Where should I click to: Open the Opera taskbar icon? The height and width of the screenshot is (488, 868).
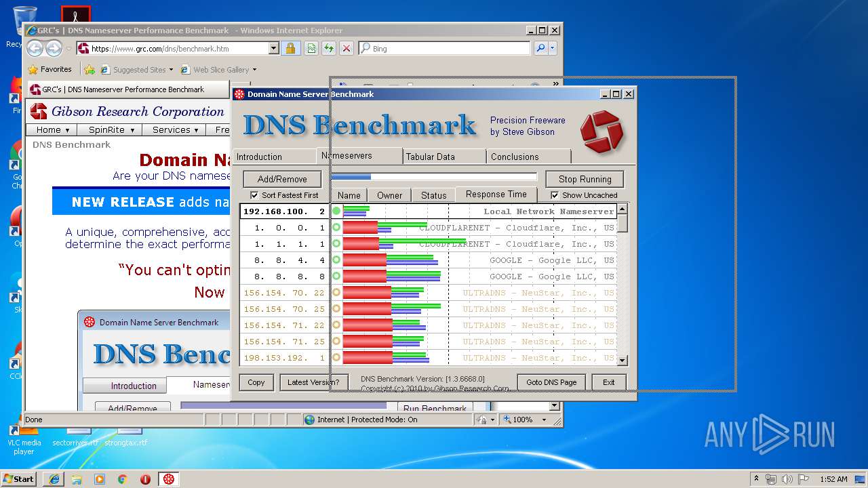tap(145, 479)
